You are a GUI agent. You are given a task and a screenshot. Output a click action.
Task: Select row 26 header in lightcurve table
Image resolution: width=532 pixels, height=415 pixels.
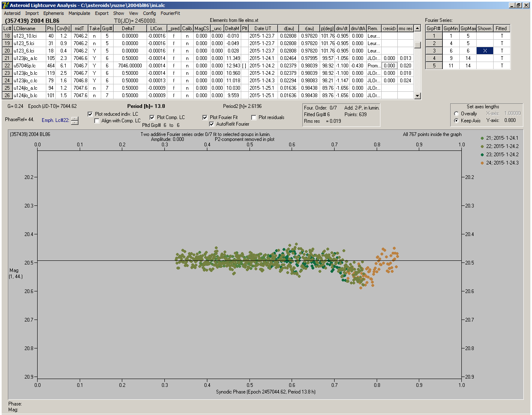[x=7, y=95]
